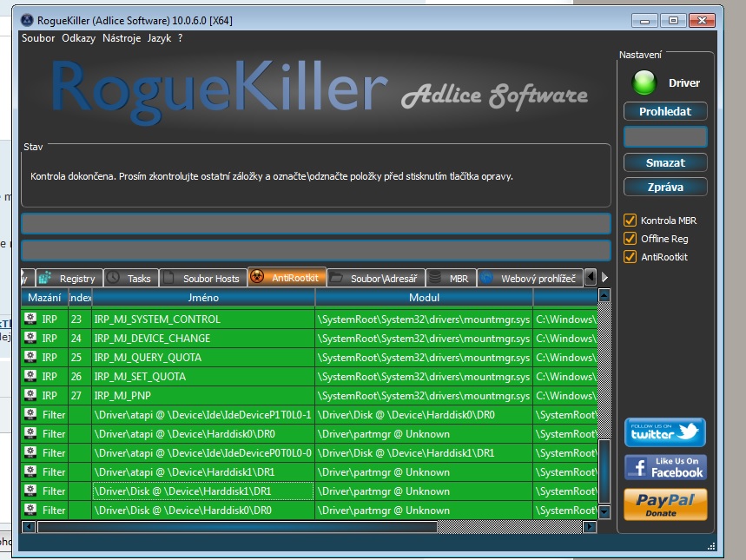Image resolution: width=746 pixels, height=560 pixels.
Task: Open the Follow us on Twitter badge
Action: click(664, 432)
